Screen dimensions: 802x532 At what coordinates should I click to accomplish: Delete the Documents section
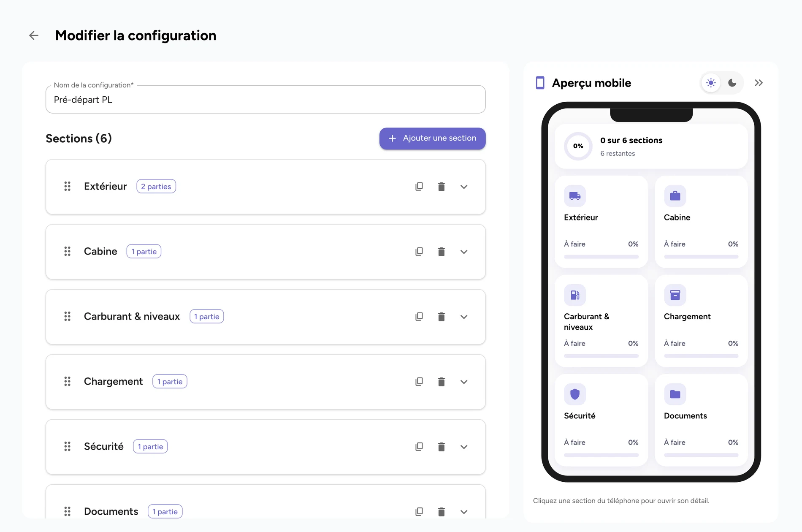[442, 512]
